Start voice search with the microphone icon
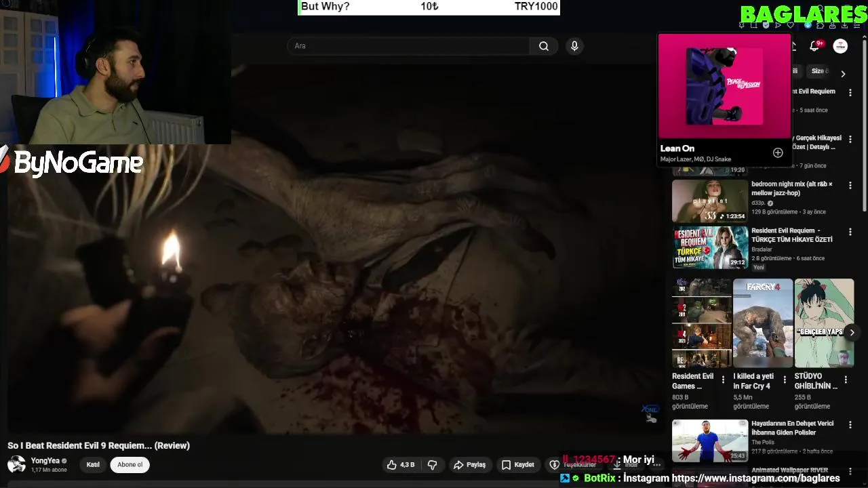 pyautogui.click(x=574, y=46)
